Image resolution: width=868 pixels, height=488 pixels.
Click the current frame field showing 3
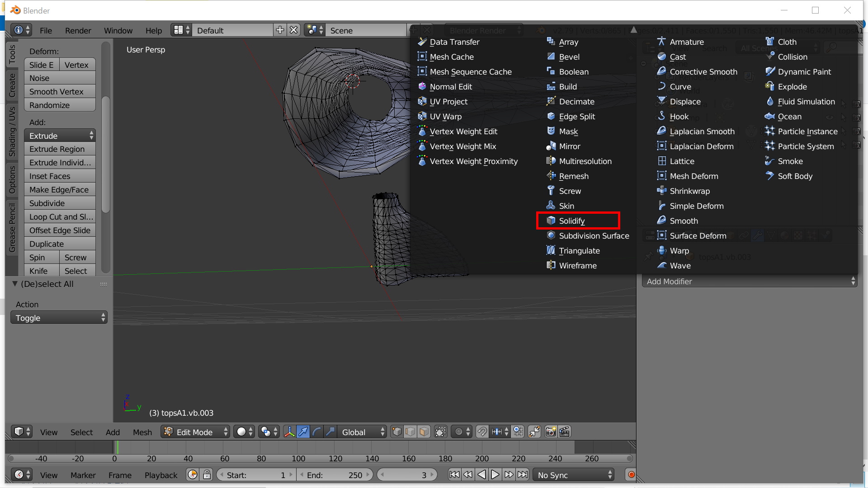point(407,475)
